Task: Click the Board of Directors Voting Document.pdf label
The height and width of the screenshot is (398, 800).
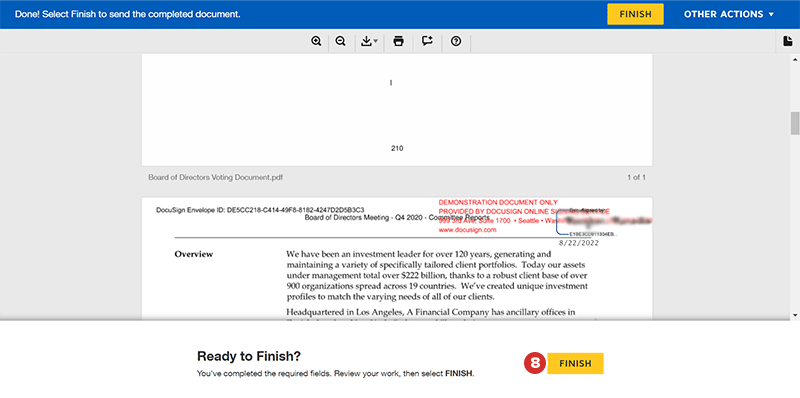Action: click(x=215, y=178)
